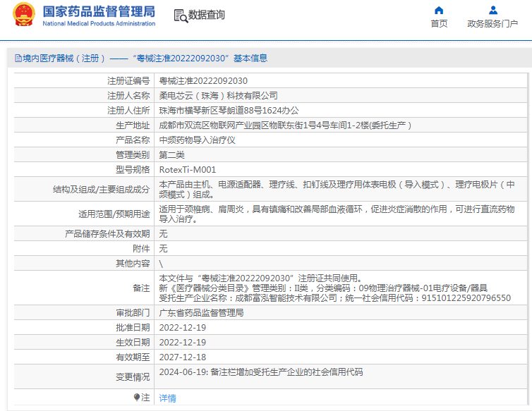
Task: Open the 数据查询 search icon
Action: click(x=181, y=16)
